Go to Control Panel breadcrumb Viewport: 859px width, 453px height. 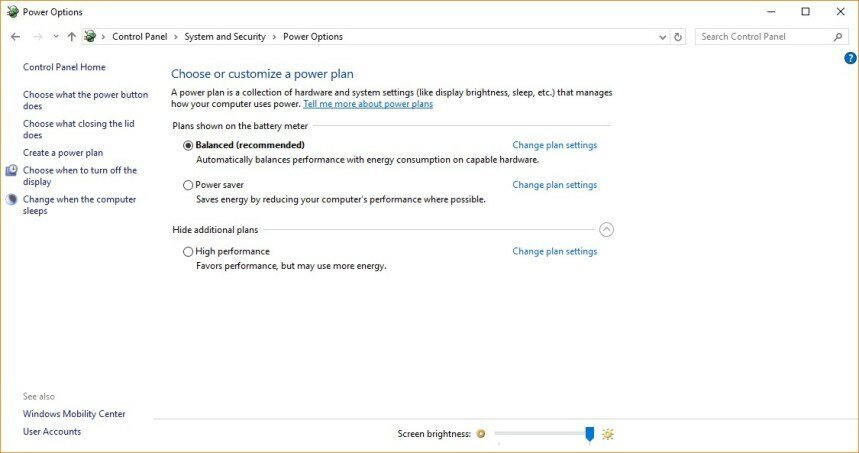point(140,37)
